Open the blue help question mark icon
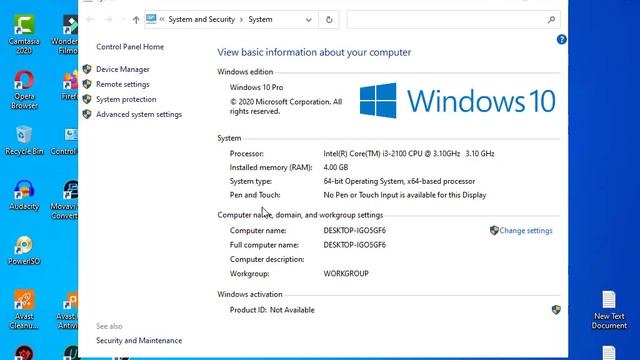640x360 pixels. coord(562,40)
